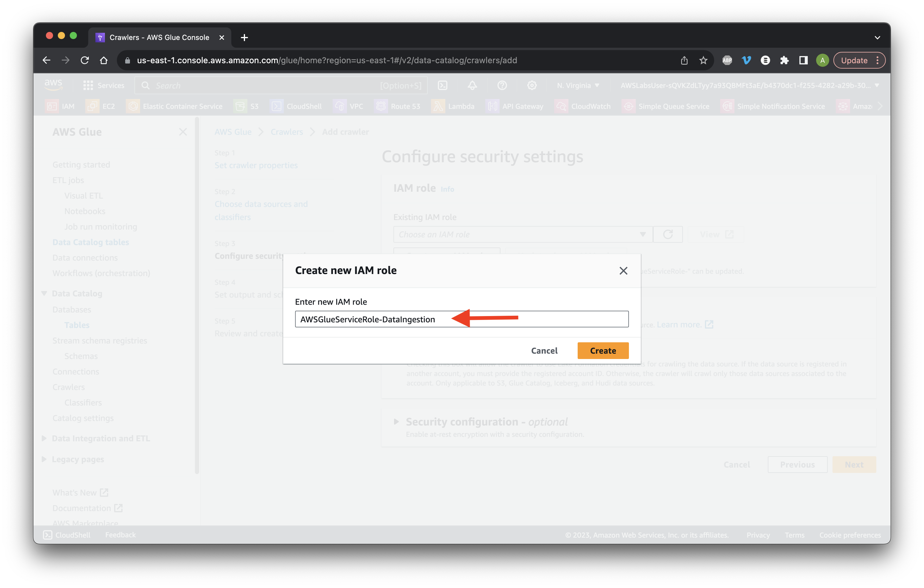This screenshot has width=924, height=588.
Task: Open Notebooks in the sidebar
Action: coord(84,211)
